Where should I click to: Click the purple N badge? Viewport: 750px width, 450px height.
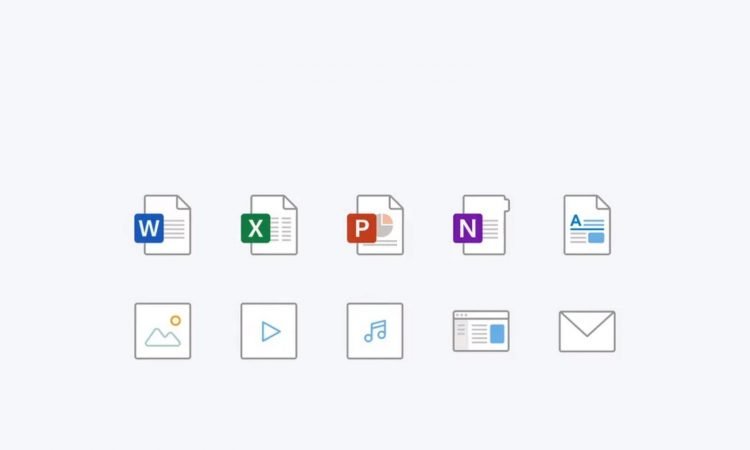coord(467,229)
